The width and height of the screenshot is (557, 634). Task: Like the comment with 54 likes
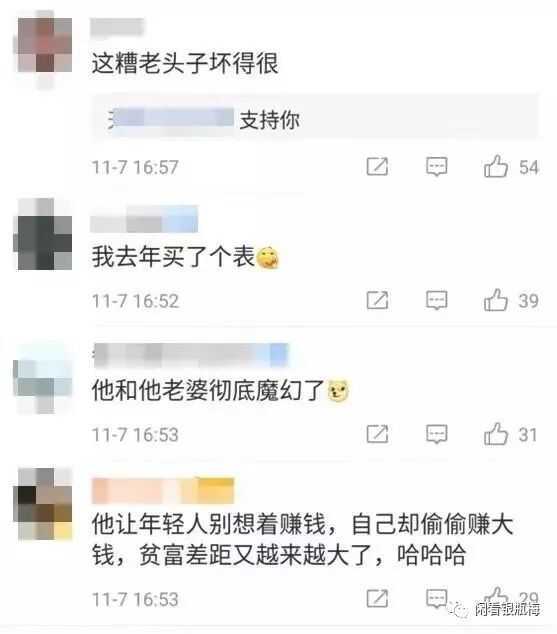[496, 166]
